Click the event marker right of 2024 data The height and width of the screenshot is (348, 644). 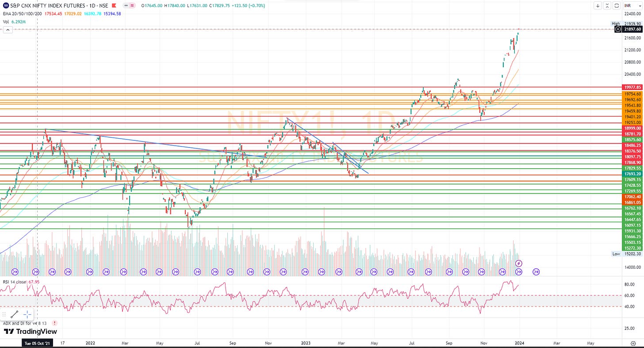pos(536,271)
